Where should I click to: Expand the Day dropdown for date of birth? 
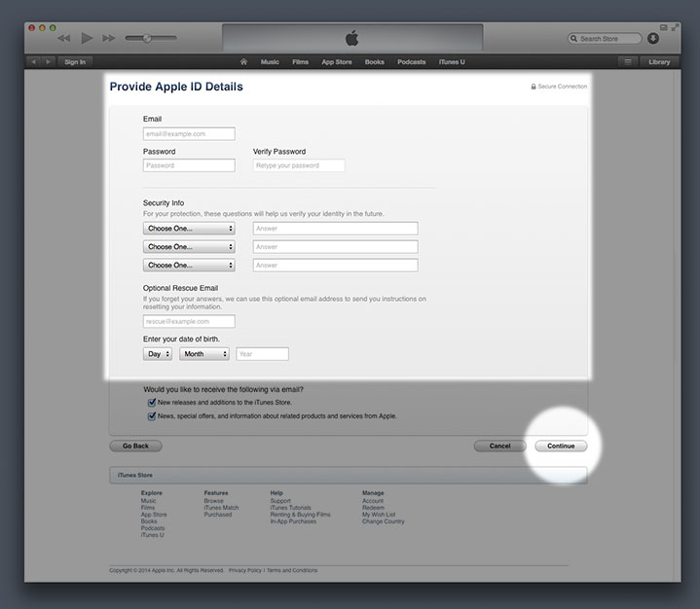(x=157, y=354)
